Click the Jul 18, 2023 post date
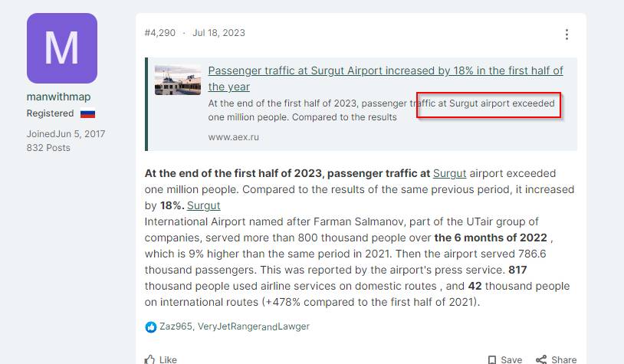Viewport: 624px width, 364px height. (x=218, y=33)
